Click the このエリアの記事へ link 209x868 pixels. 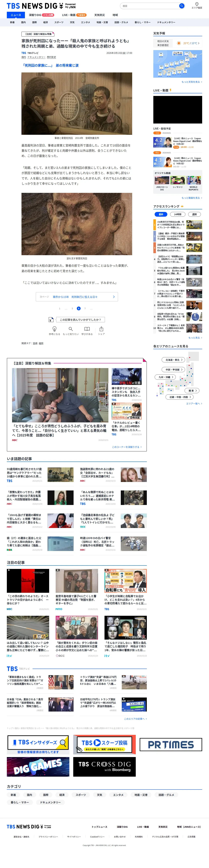[135, 719]
